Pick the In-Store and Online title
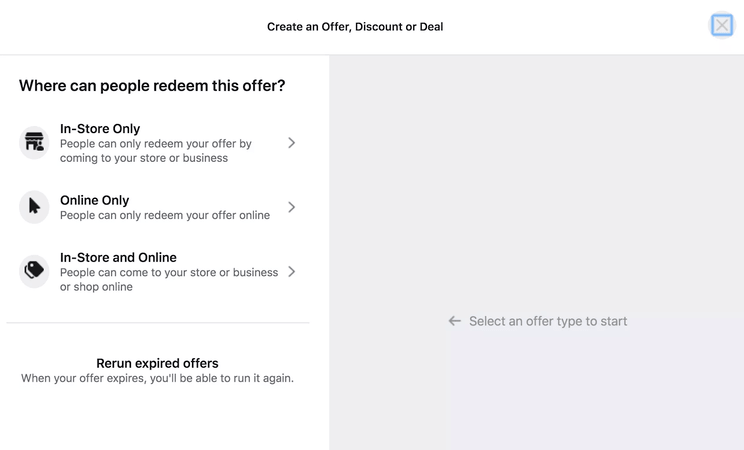This screenshot has width=744, height=450. click(x=118, y=257)
